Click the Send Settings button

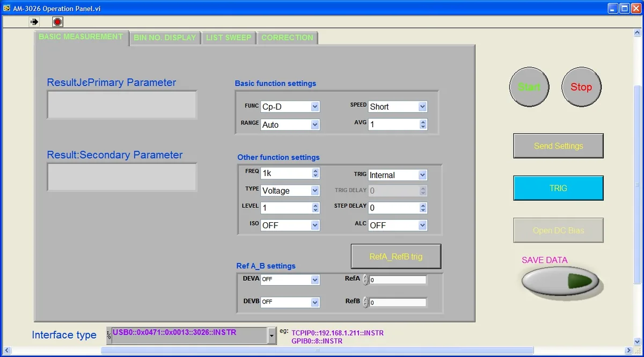[x=558, y=146]
